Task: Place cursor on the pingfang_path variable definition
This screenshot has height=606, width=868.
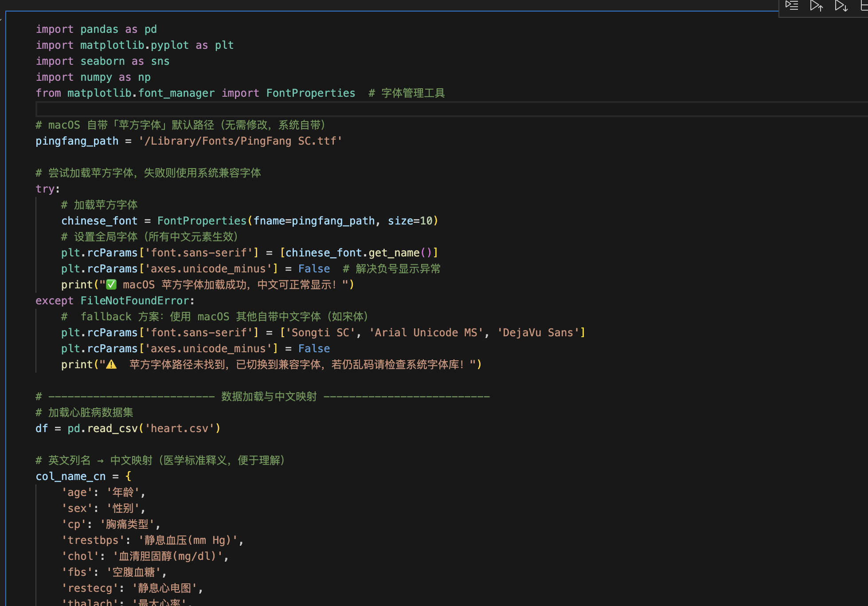Action: (77, 141)
